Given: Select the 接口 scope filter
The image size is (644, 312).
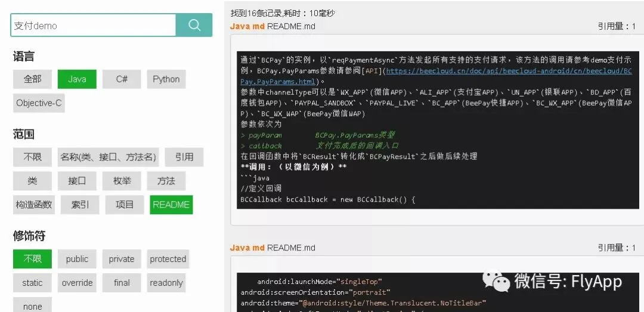Looking at the screenshot, I should [x=77, y=181].
